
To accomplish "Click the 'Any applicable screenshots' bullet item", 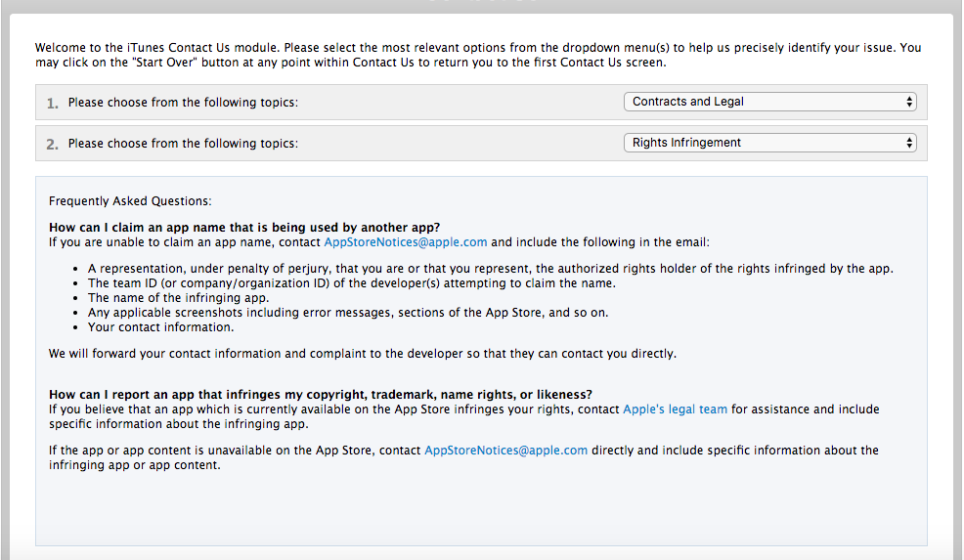I will tap(347, 313).
